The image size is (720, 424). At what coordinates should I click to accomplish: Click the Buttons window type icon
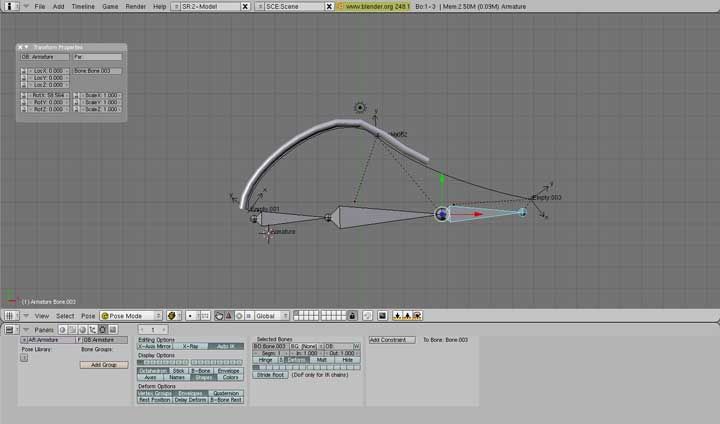point(10,329)
